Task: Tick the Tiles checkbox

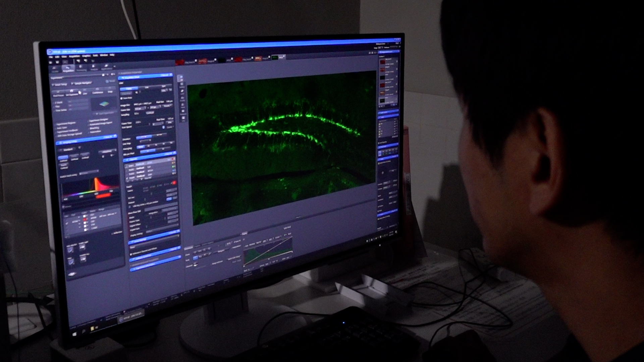Action: click(53, 107)
